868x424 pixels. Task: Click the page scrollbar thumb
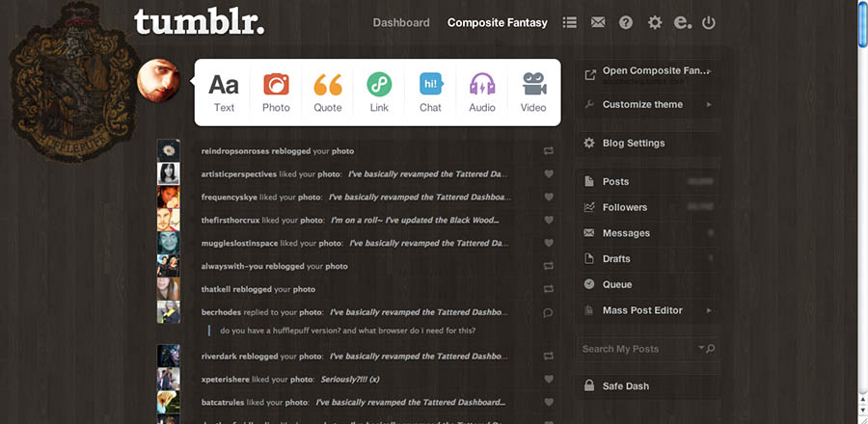tap(863, 25)
